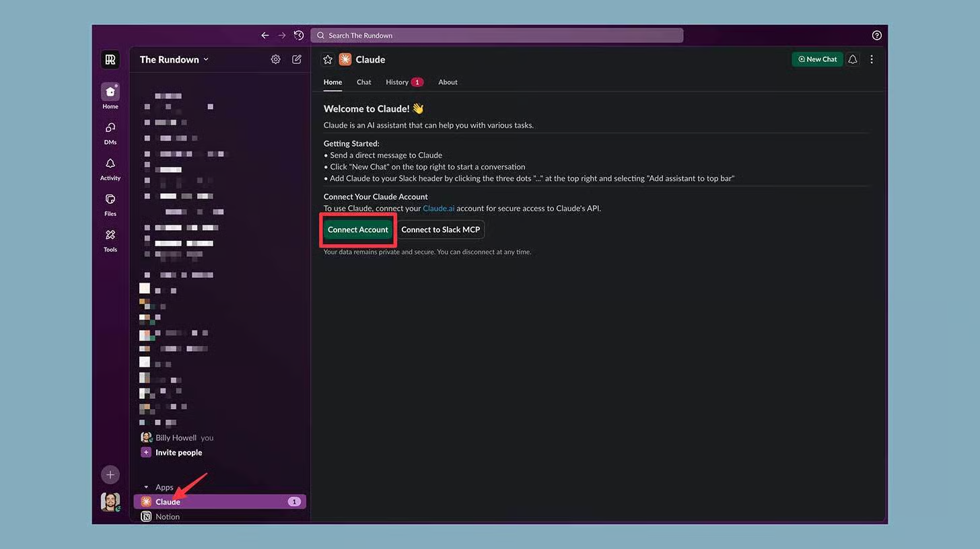Click the Notion app icon
The height and width of the screenshot is (549, 980).
(146, 517)
